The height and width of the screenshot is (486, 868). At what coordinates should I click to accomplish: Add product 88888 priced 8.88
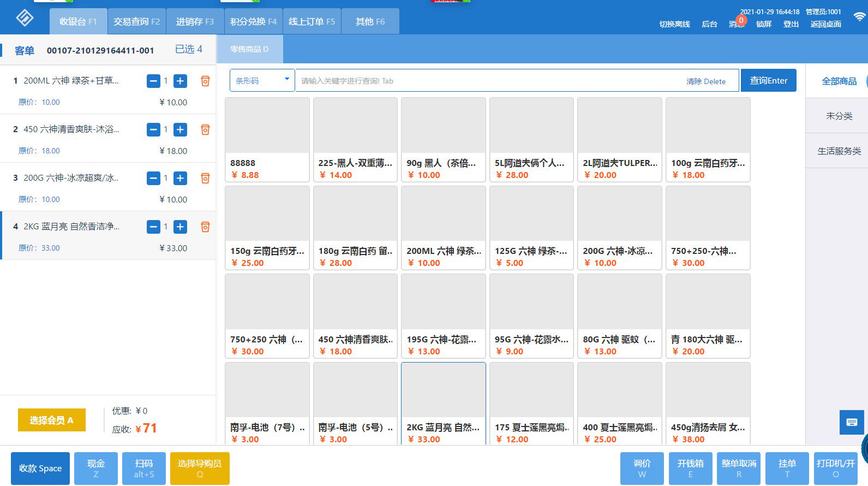pyautogui.click(x=267, y=140)
